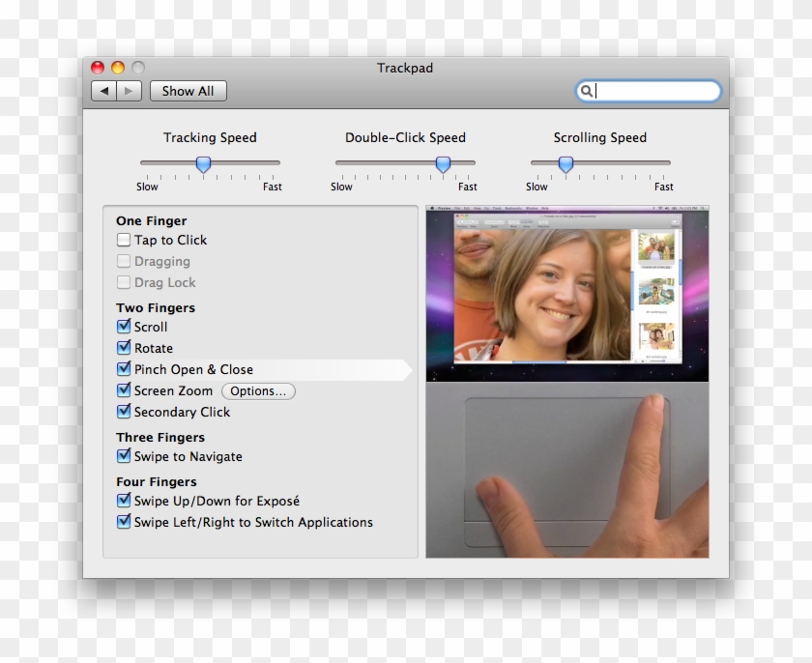Adjust the Tracking Speed slider
This screenshot has height=663, width=812.
203,164
